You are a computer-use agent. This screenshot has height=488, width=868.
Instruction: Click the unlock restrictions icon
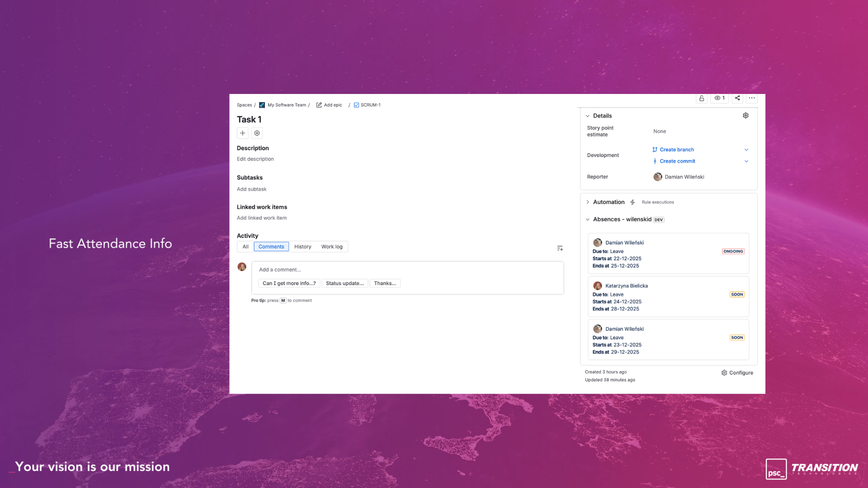pos(701,98)
